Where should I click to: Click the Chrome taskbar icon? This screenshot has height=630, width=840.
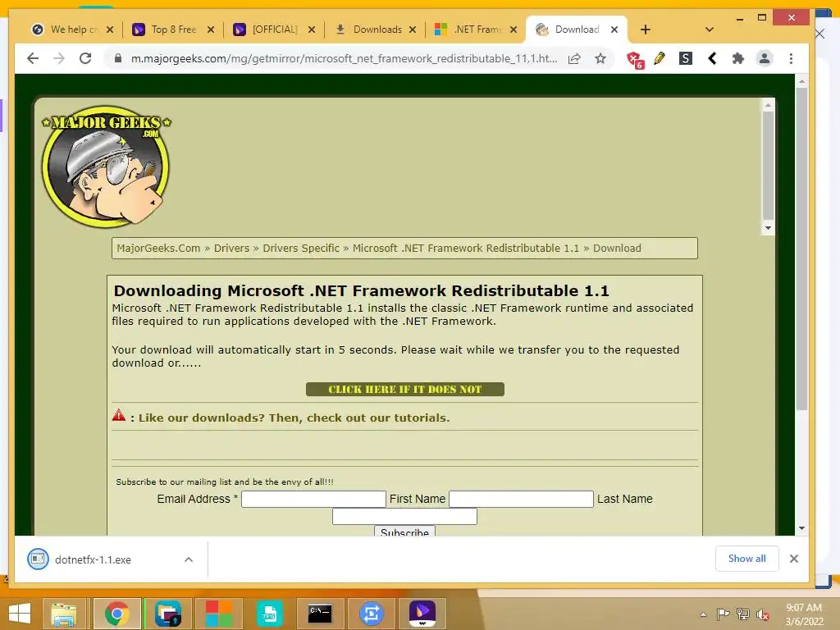[116, 614]
